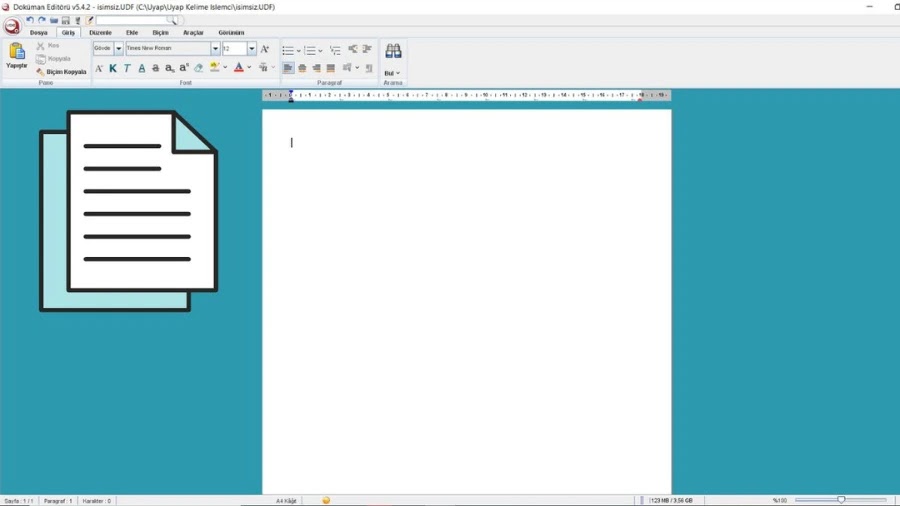Insert a numbered list

click(x=310, y=50)
